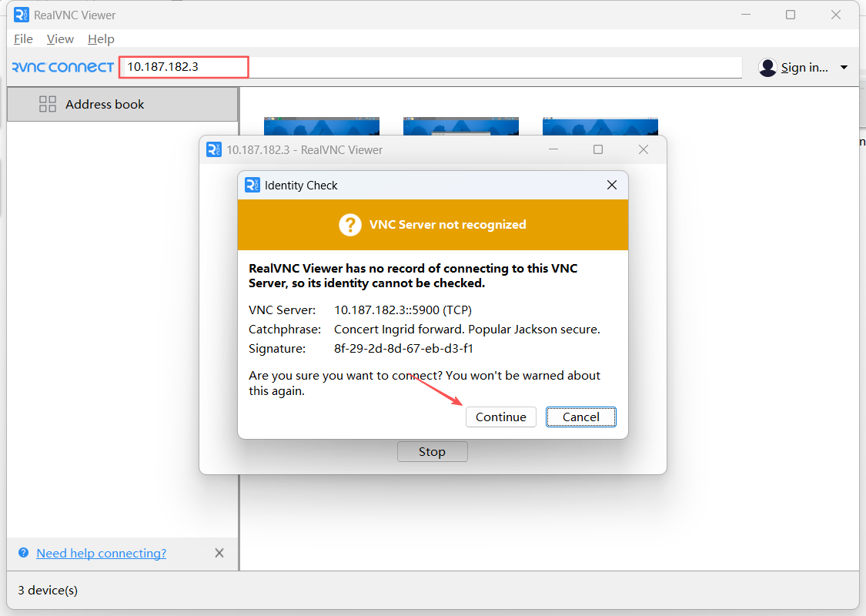Minimize the main RealVNC Viewer window

click(746, 15)
